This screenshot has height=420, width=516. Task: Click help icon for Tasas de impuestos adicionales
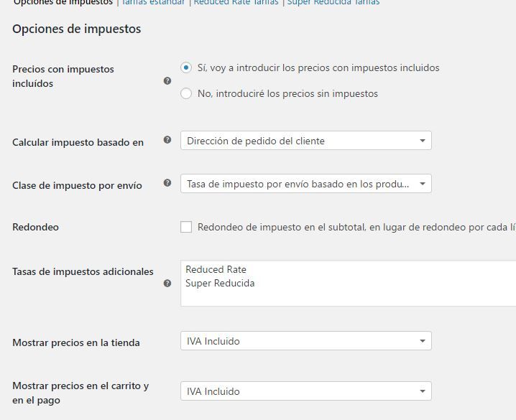[167, 284]
